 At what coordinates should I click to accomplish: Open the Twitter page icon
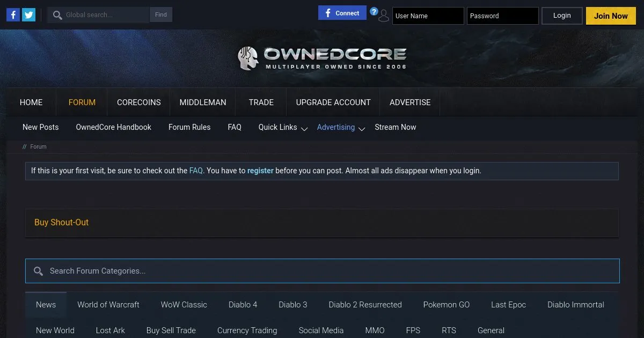pyautogui.click(x=28, y=15)
